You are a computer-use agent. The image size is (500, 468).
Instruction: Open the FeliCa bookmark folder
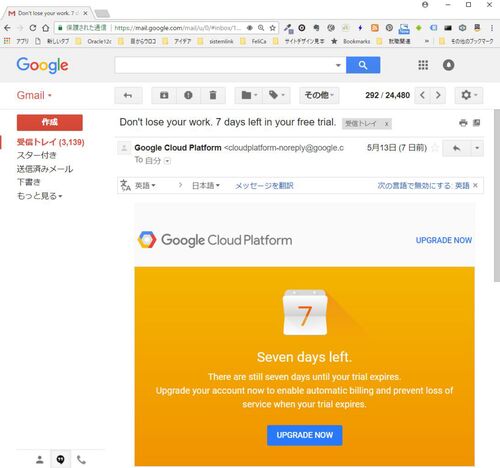click(253, 41)
